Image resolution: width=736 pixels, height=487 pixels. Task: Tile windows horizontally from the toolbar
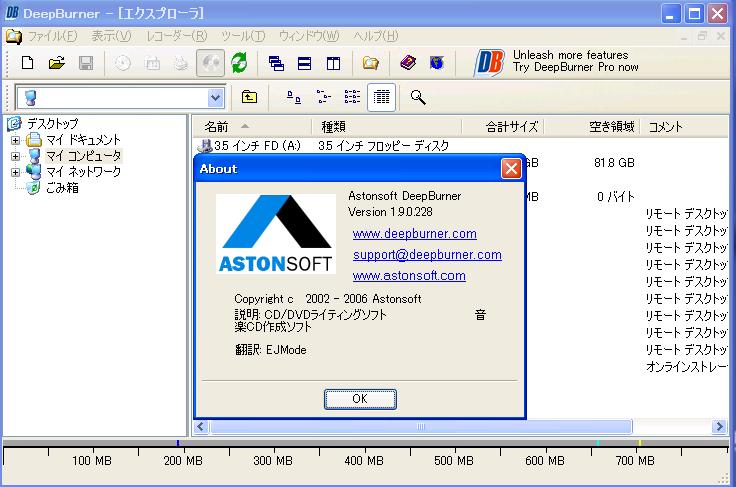coord(305,63)
